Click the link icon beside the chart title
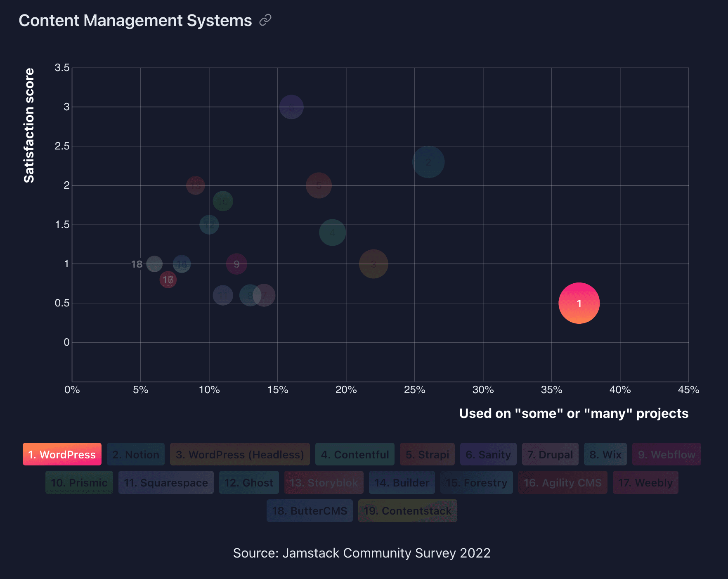Viewport: 728px width, 579px height. coord(265,20)
